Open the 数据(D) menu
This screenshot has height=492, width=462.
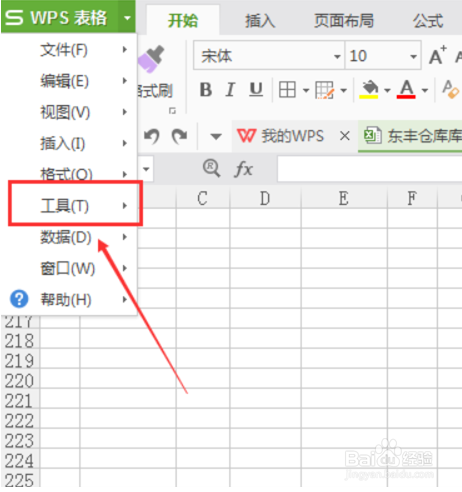coord(69,237)
